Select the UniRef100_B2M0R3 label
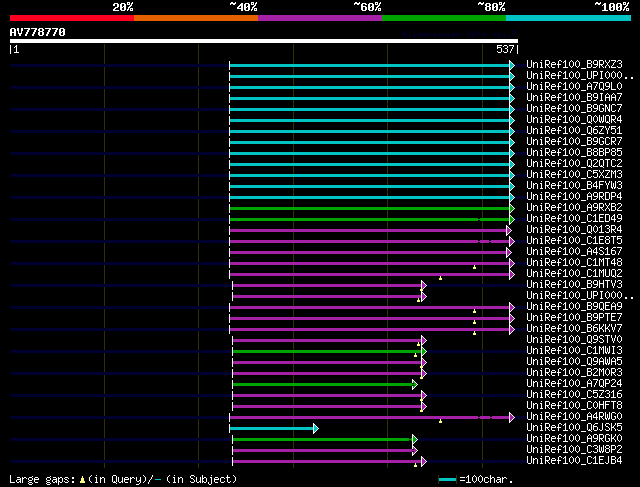This screenshot has height=487, width=640. pyautogui.click(x=574, y=373)
